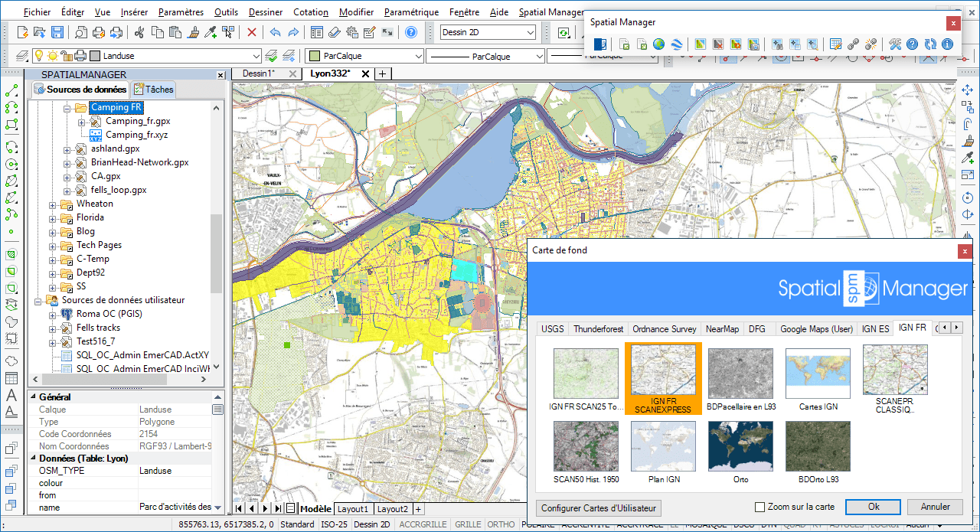Click the Paste clipboard icon
The width and height of the screenshot is (980, 532).
tap(175, 32)
